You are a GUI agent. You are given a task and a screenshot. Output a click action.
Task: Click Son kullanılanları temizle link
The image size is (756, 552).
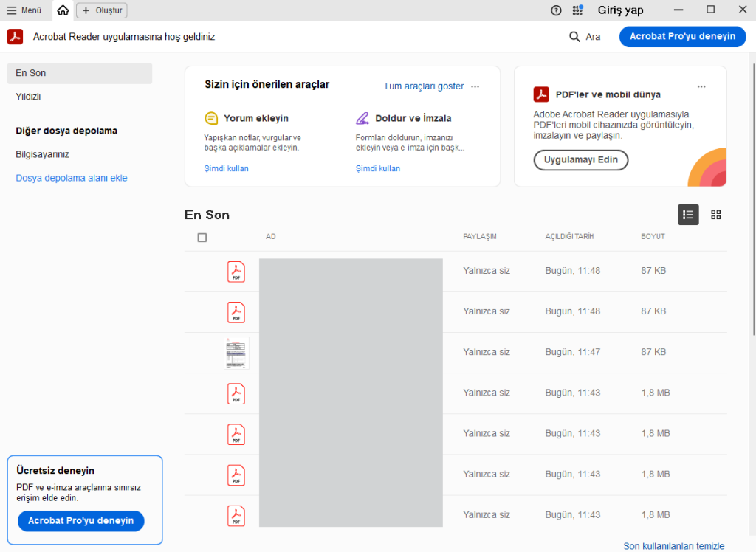point(673,546)
